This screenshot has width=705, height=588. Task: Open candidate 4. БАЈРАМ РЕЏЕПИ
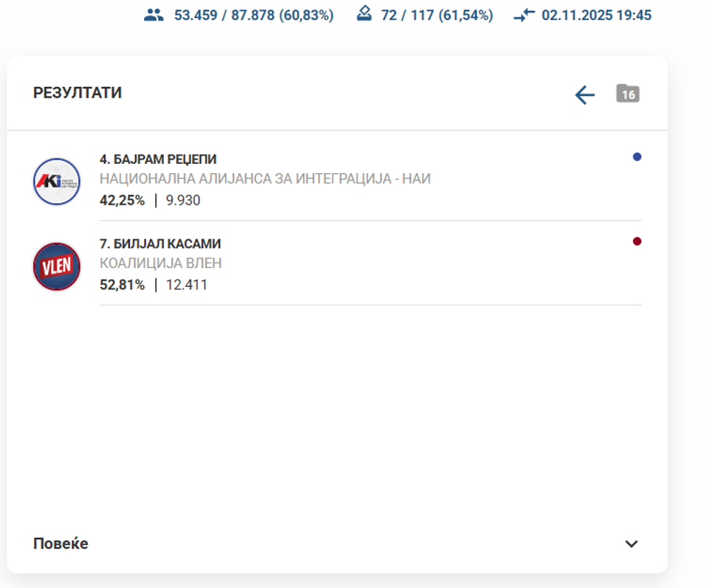click(x=158, y=160)
